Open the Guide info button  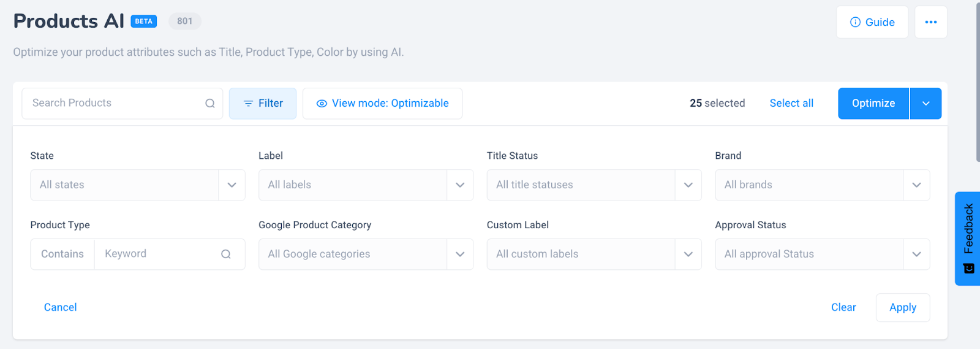click(x=872, y=22)
